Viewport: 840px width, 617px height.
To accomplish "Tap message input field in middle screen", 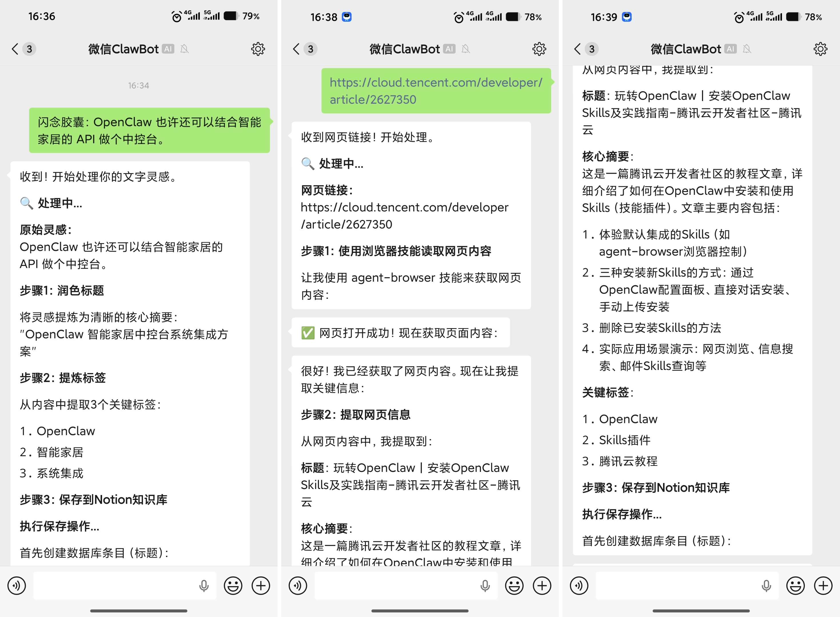I will (x=396, y=586).
